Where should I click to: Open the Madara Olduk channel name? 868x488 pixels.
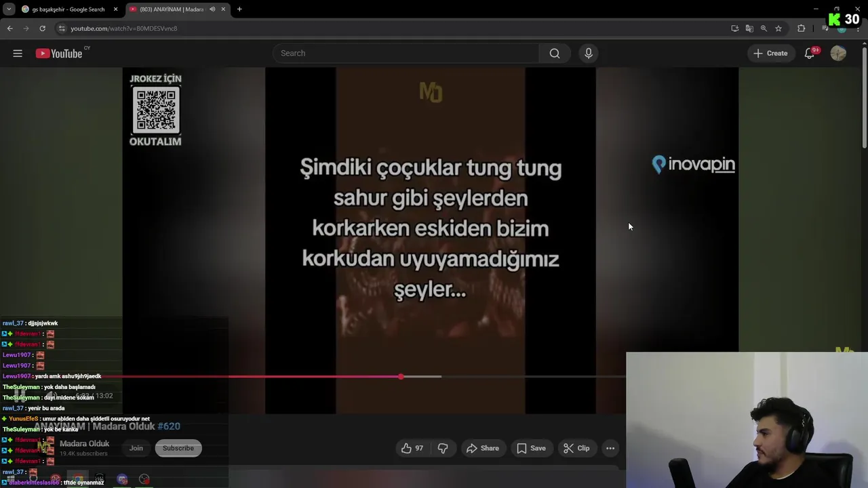tap(84, 444)
